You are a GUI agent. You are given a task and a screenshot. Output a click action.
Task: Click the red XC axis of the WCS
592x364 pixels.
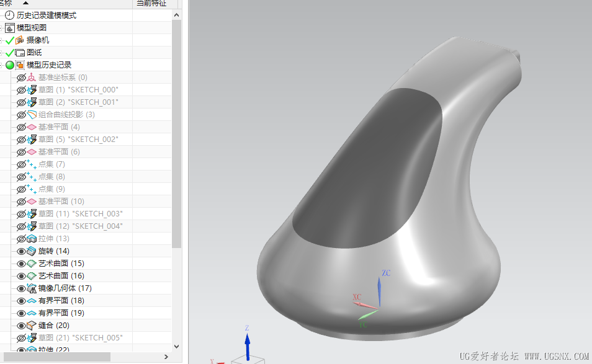click(x=366, y=305)
